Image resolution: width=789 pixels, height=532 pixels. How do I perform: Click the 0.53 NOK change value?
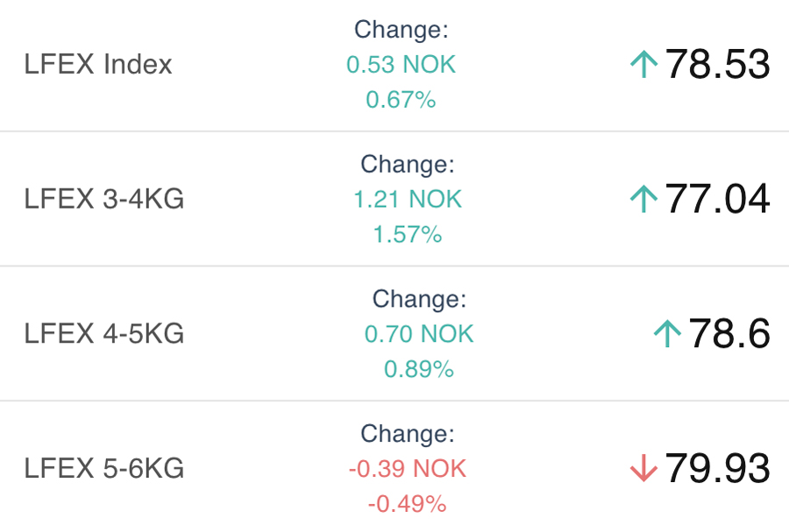tap(402, 65)
